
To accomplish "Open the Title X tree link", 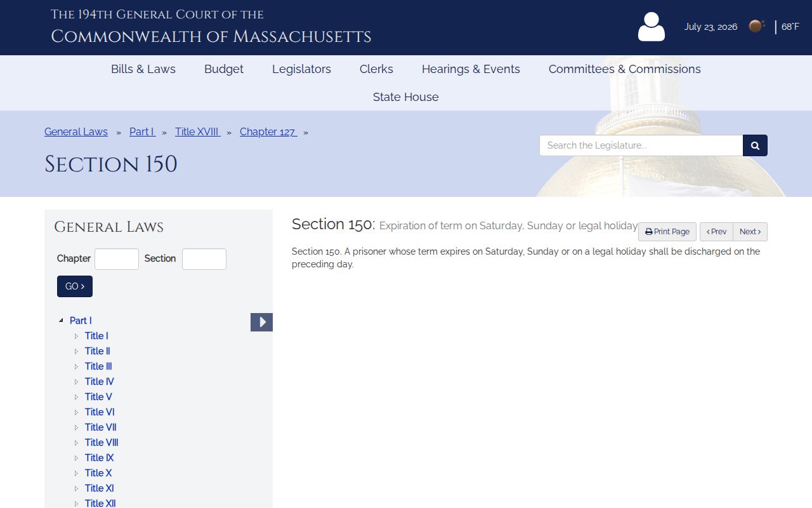I will pos(98,473).
